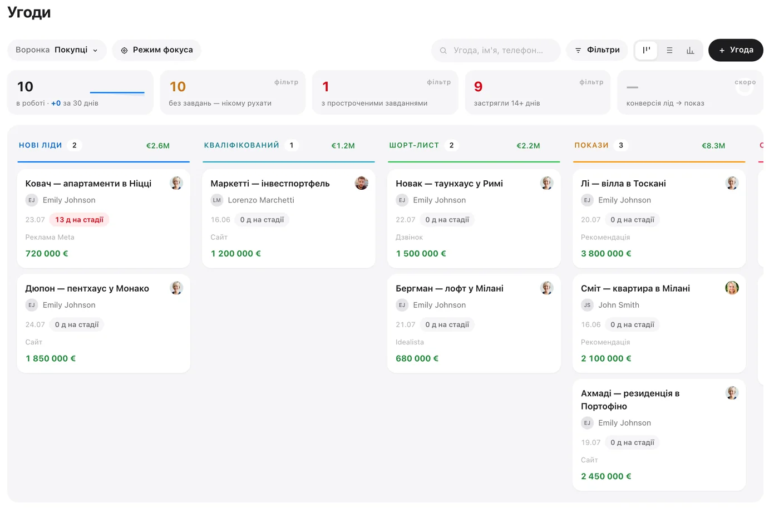Click EJ contact badge on Бергман card
Image resolution: width=779 pixels, height=532 pixels.
pos(402,305)
